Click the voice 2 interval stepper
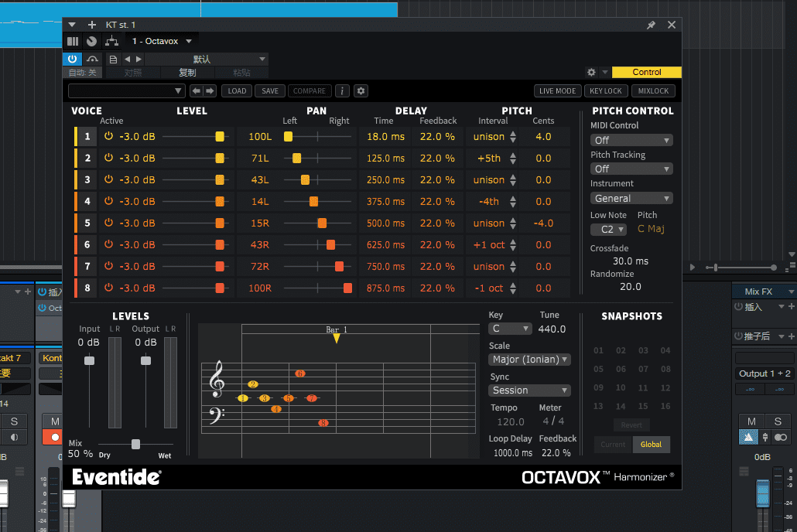The image size is (797, 532). click(513, 158)
